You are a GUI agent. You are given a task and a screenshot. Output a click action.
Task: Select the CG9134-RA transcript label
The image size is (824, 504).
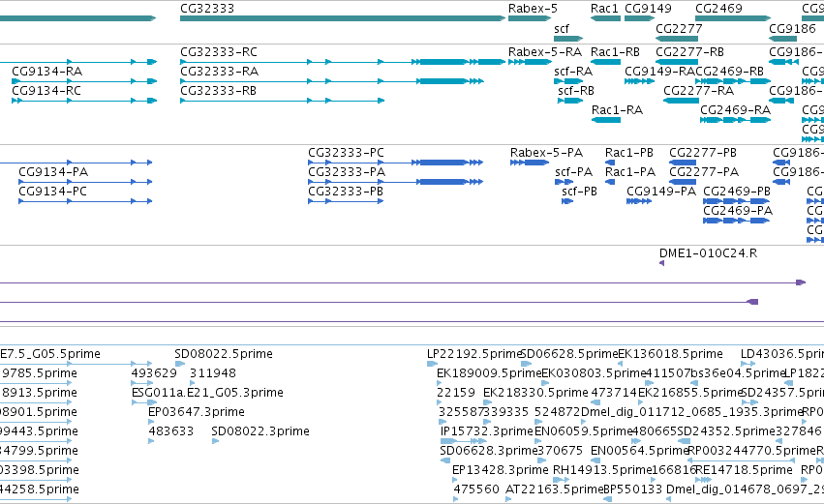click(46, 72)
